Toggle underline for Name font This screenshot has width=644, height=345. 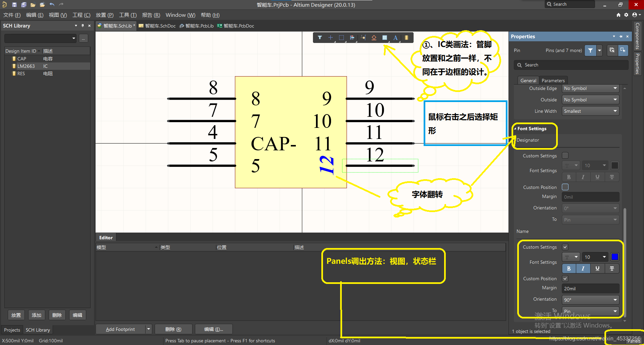[597, 268]
